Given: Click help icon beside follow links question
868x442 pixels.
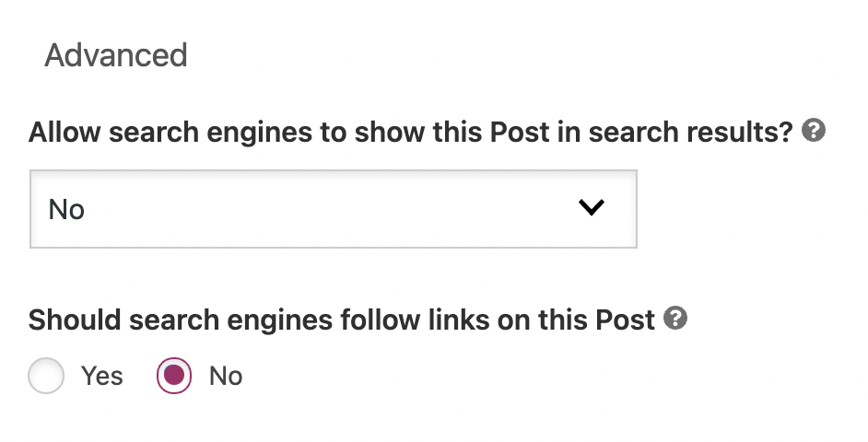Looking at the screenshot, I should (675, 319).
